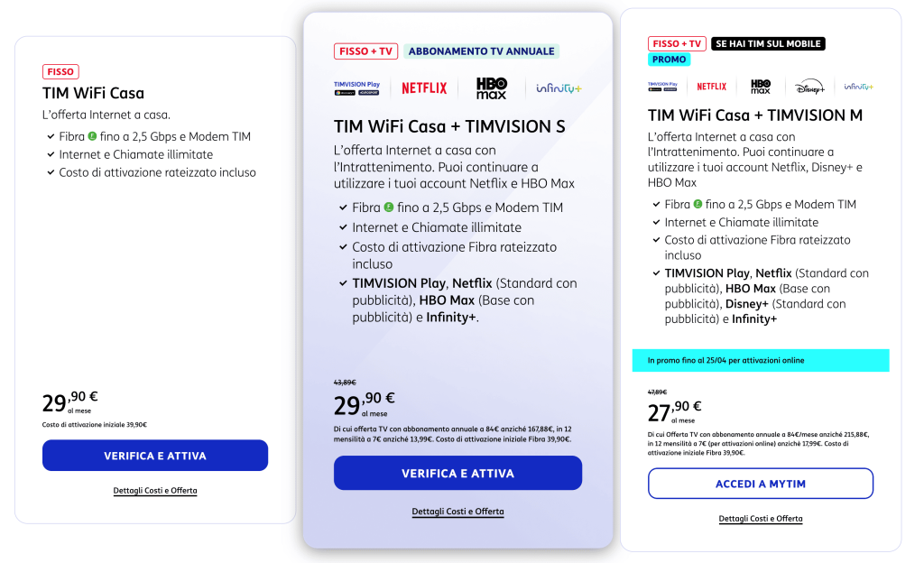Click the green Fibra info icon on TIM WiFi Casa
Image resolution: width=924 pixels, height=563 pixels.
pos(91,135)
